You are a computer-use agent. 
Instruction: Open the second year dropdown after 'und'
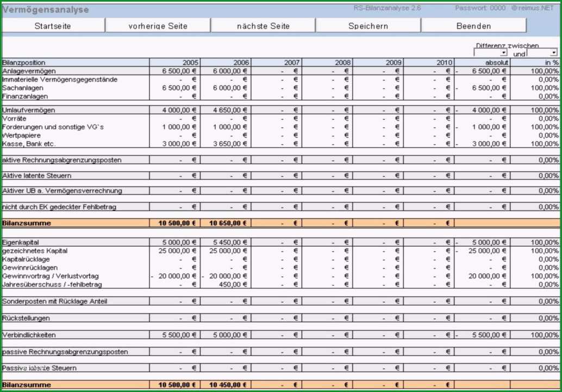point(542,53)
